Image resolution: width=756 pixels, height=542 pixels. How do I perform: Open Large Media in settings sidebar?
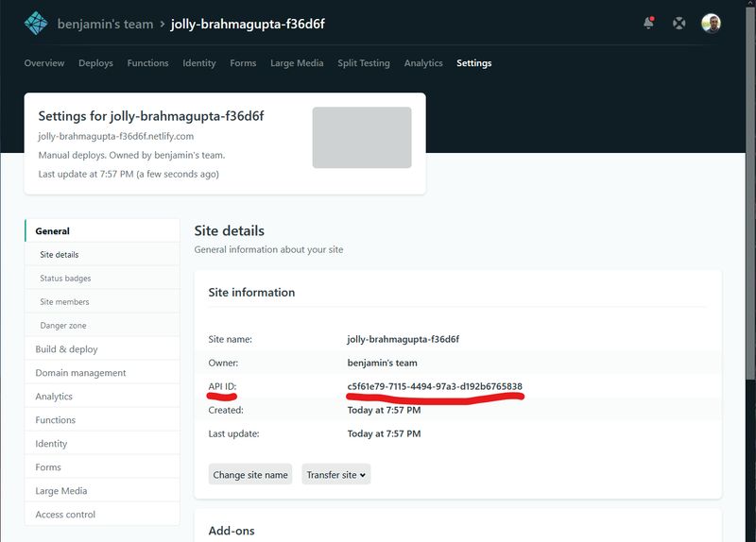pos(102,490)
